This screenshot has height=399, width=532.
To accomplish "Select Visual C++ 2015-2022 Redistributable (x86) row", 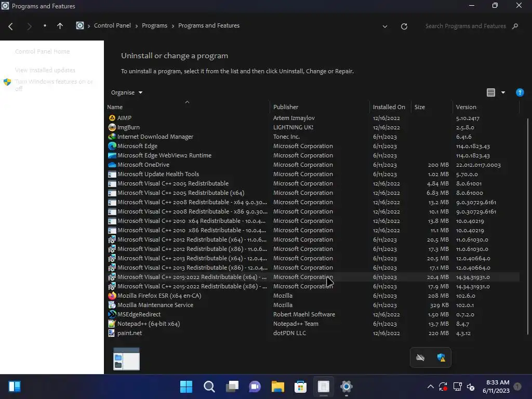I will coord(313,286).
